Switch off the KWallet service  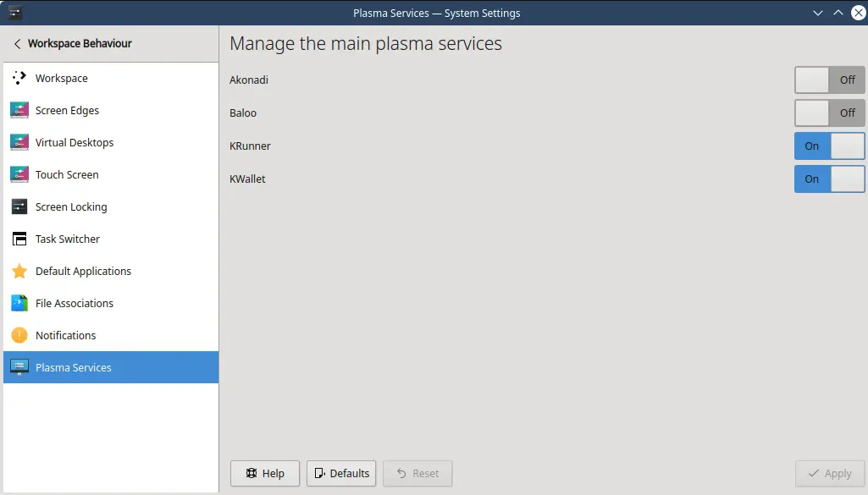(x=829, y=179)
